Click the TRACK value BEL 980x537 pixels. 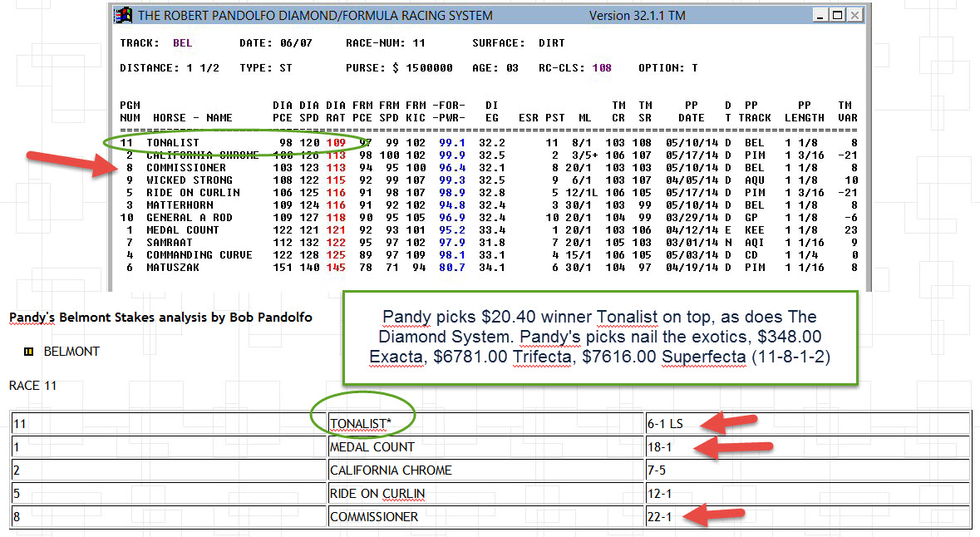(x=183, y=43)
